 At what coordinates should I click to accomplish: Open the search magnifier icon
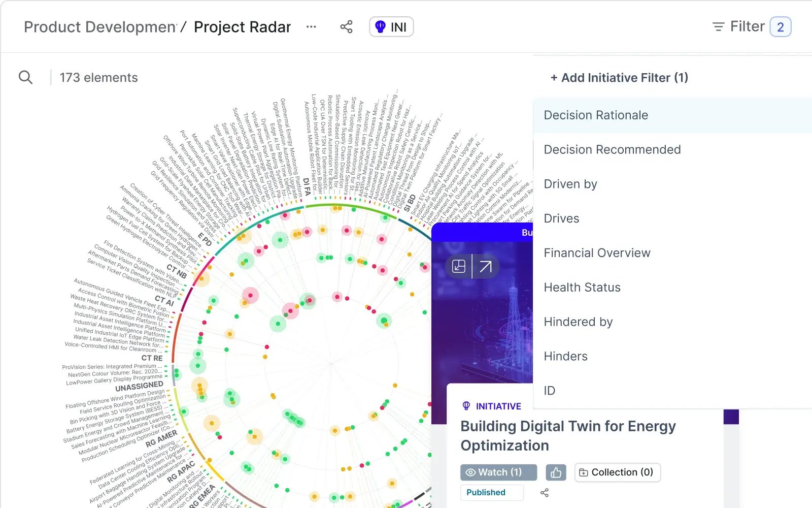(x=25, y=77)
